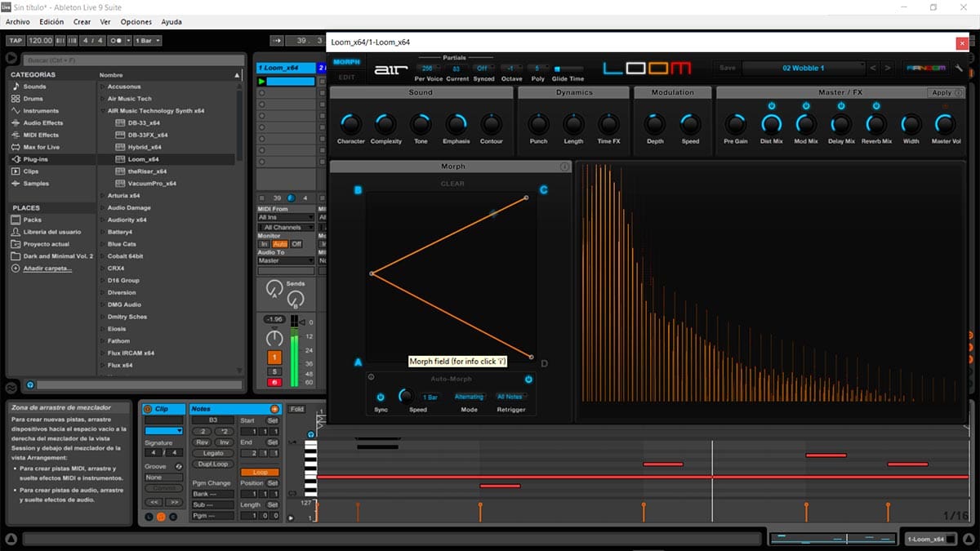Screen dimensions: 980x551
Task: Toggle the clip Loop button
Action: pyautogui.click(x=260, y=472)
